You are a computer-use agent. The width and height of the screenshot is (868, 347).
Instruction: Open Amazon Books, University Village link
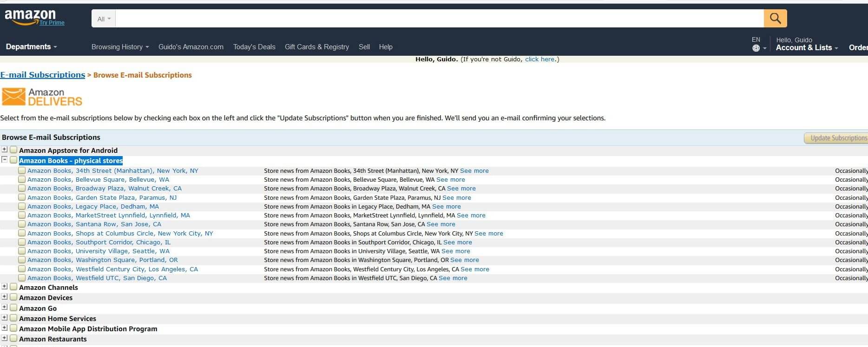(x=99, y=251)
